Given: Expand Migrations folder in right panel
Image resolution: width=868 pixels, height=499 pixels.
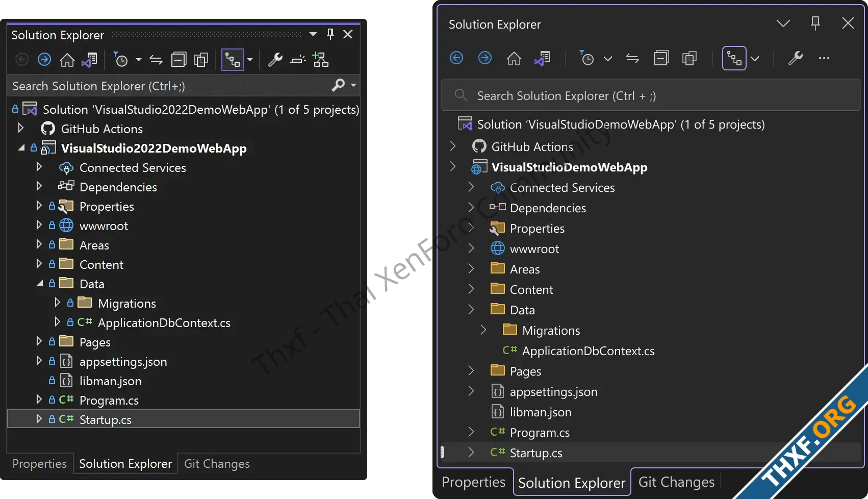Looking at the screenshot, I should click(x=483, y=330).
